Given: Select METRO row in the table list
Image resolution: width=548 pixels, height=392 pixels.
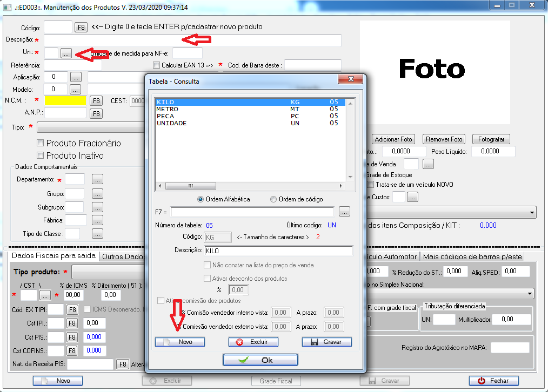Looking at the screenshot, I should click(x=168, y=109).
